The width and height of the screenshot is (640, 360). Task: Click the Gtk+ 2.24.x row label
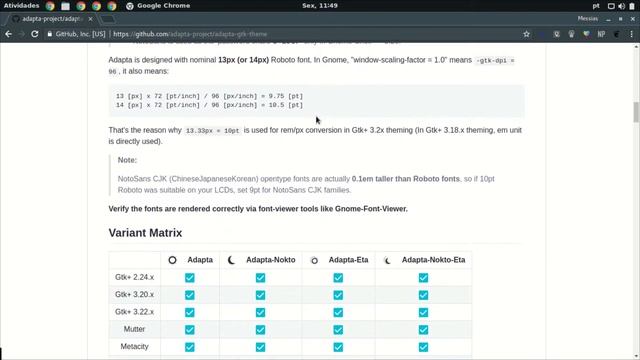click(x=134, y=277)
